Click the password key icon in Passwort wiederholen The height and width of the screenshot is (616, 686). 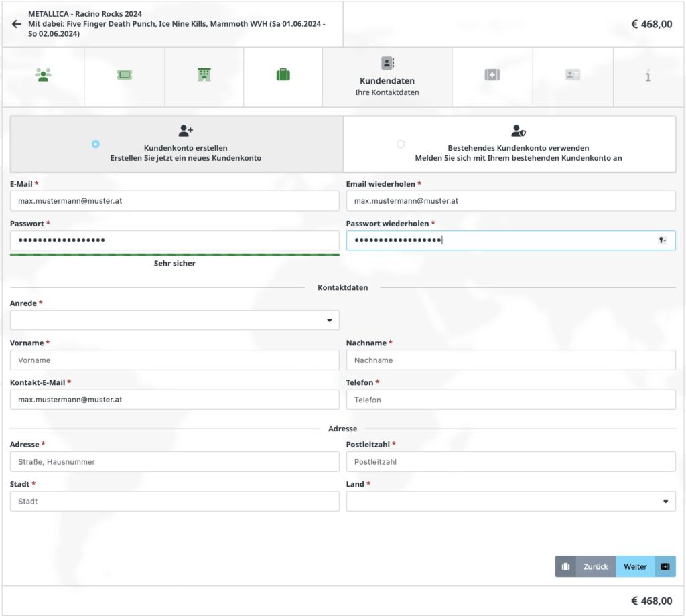[663, 240]
